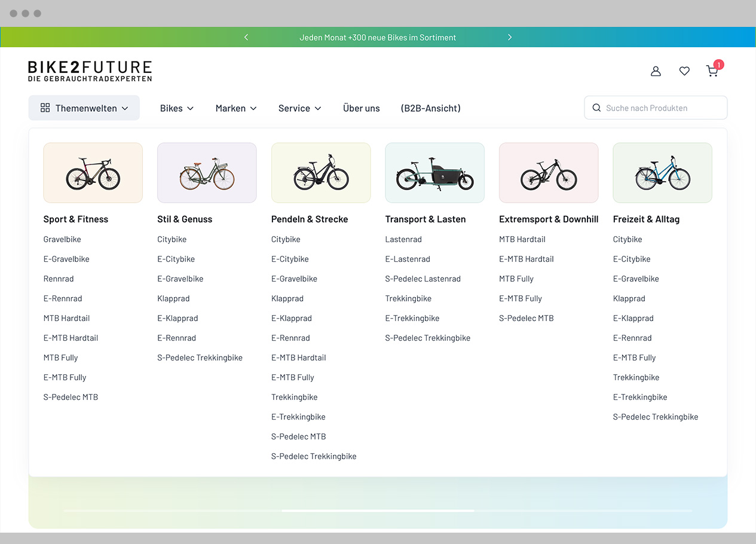Open the wishlist heart icon
The width and height of the screenshot is (756, 544).
tap(684, 71)
